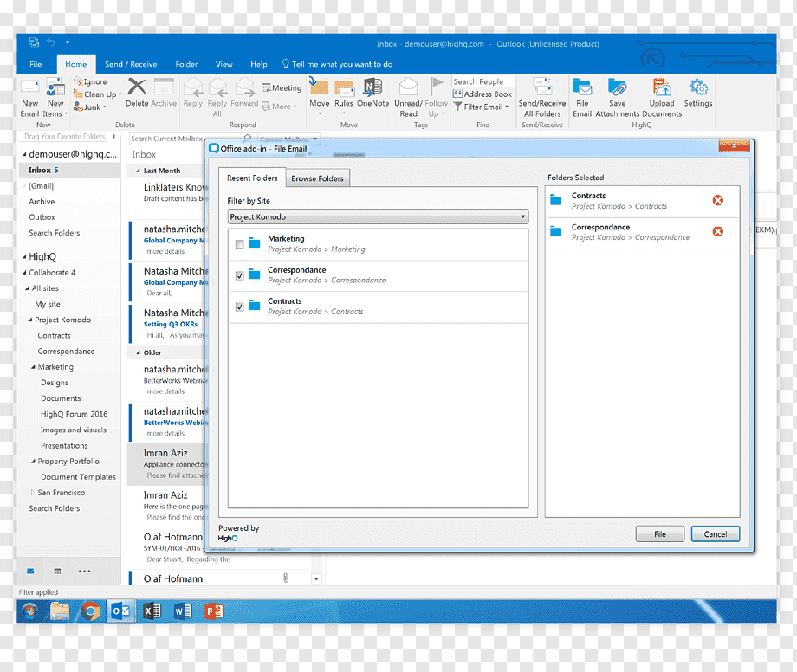Screen dimensions: 797x672
Task: Uncheck the Contracts folder checkbox
Action: [x=239, y=307]
